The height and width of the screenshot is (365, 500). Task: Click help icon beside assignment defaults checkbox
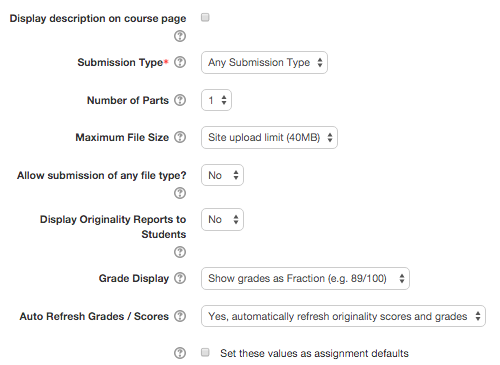point(180,353)
